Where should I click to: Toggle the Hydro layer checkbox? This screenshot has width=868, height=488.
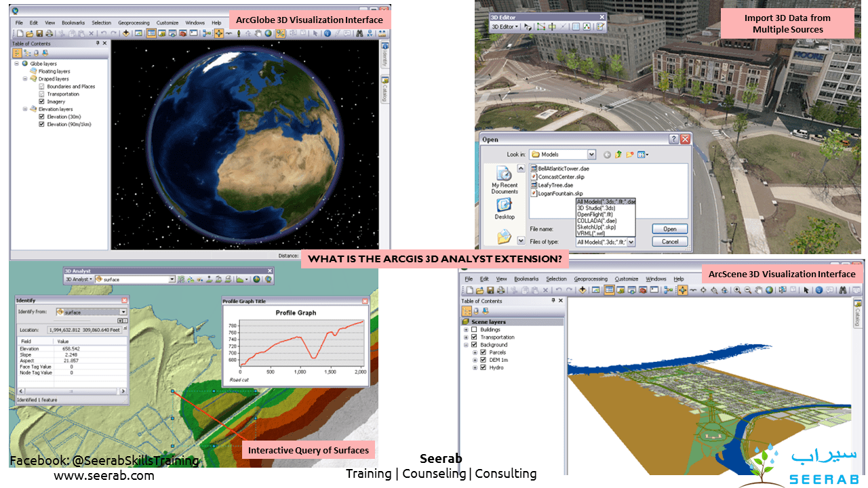[x=483, y=367]
